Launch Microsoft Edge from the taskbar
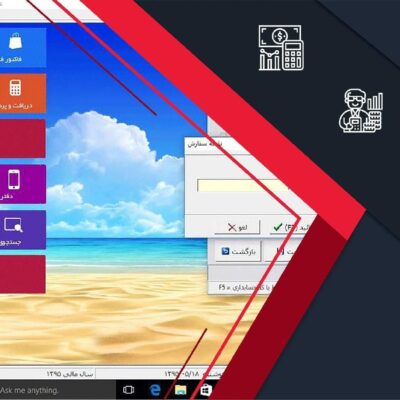400x400 pixels. click(x=155, y=390)
